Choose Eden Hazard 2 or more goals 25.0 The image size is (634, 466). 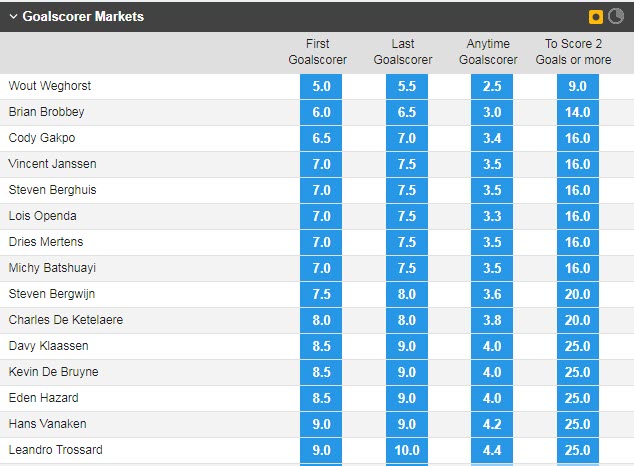578,399
